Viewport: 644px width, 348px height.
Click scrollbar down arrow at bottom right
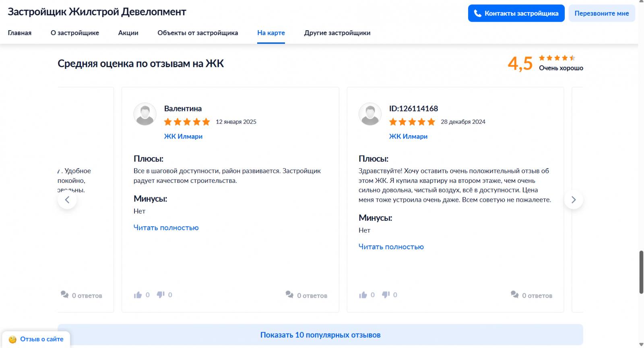pyautogui.click(x=641, y=345)
